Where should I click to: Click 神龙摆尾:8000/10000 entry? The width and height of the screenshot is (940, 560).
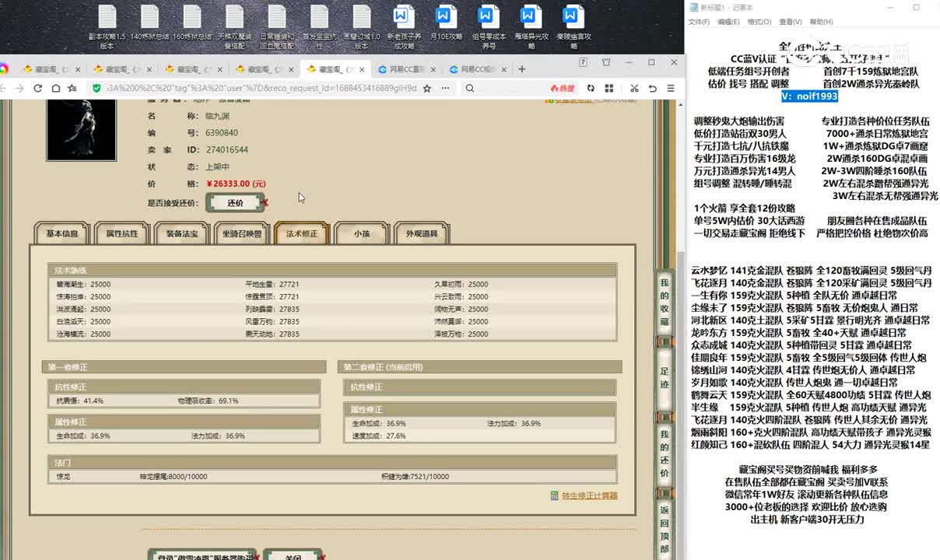point(174,477)
